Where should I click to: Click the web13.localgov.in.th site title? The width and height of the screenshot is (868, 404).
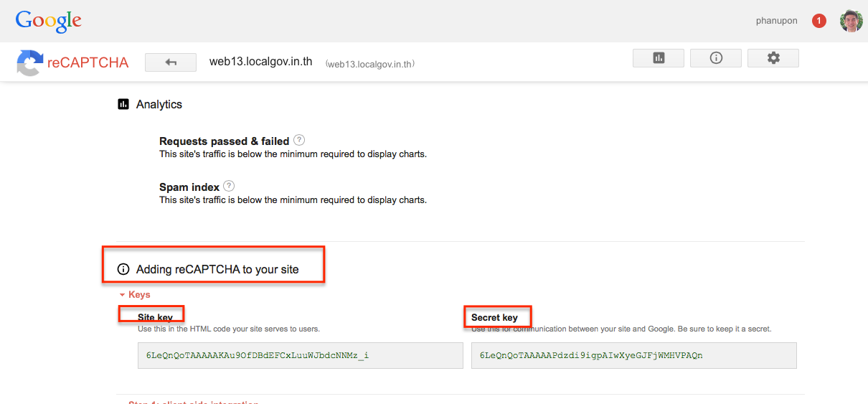pos(260,62)
